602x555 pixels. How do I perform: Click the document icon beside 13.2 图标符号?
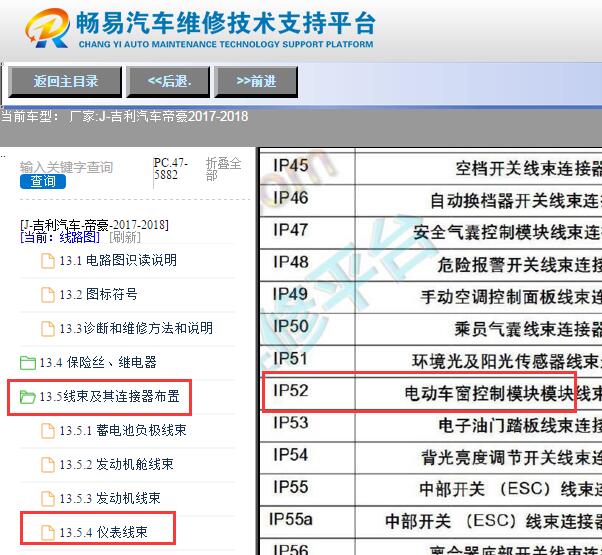coord(48,295)
